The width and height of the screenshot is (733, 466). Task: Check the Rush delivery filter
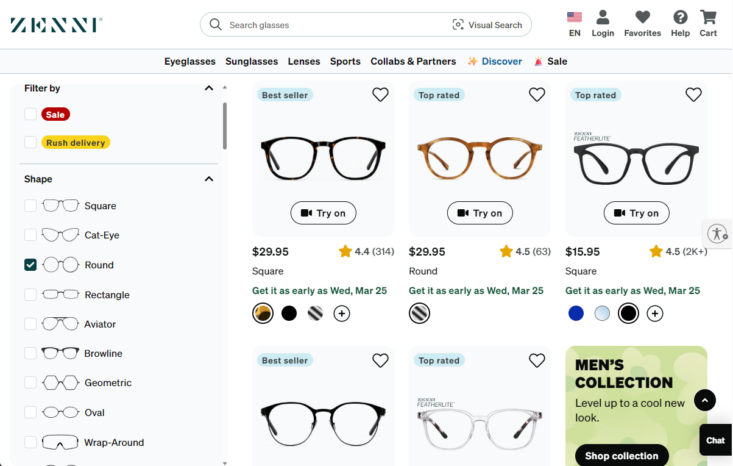coord(31,143)
